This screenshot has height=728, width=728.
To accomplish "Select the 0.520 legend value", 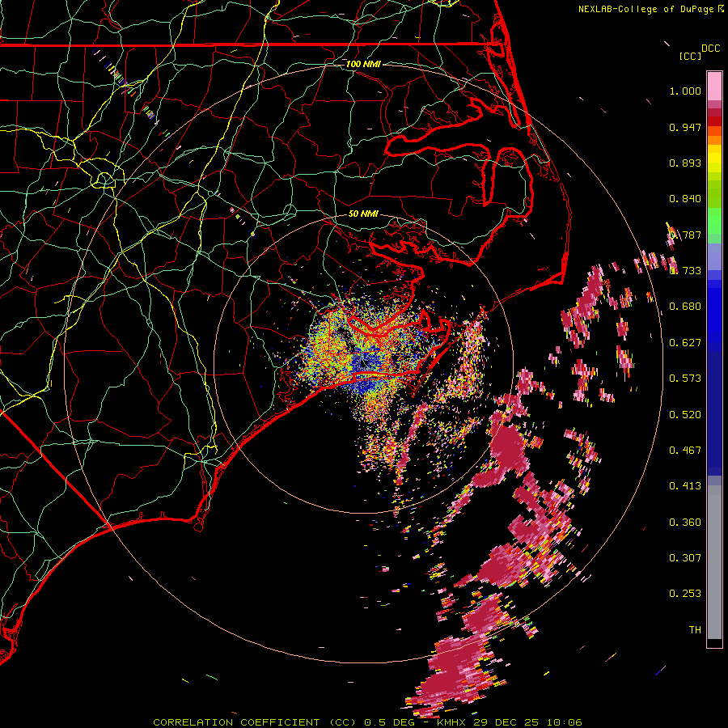I will [x=685, y=415].
